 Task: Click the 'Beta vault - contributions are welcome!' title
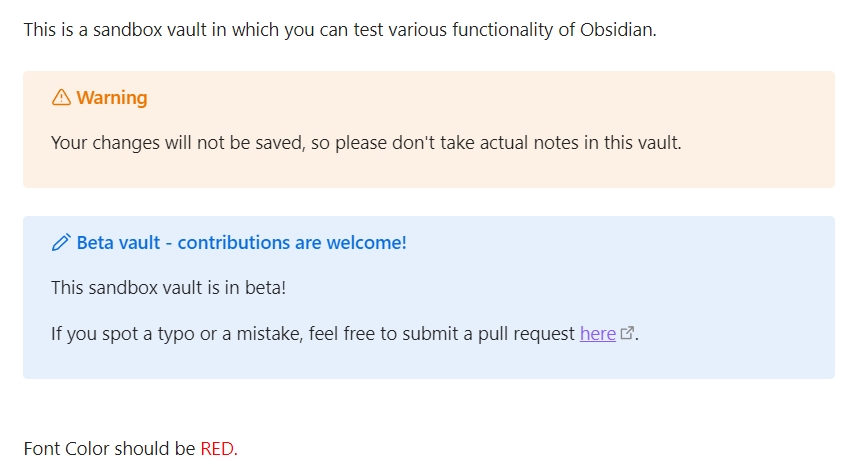pyautogui.click(x=242, y=243)
